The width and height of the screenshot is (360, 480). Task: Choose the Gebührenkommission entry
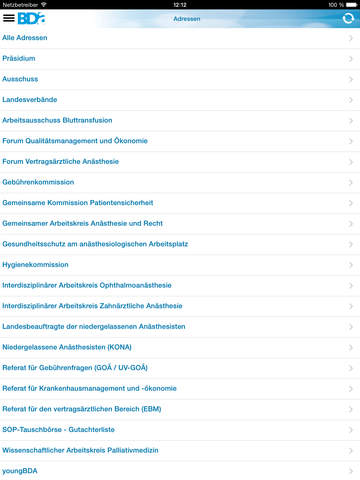point(180,182)
